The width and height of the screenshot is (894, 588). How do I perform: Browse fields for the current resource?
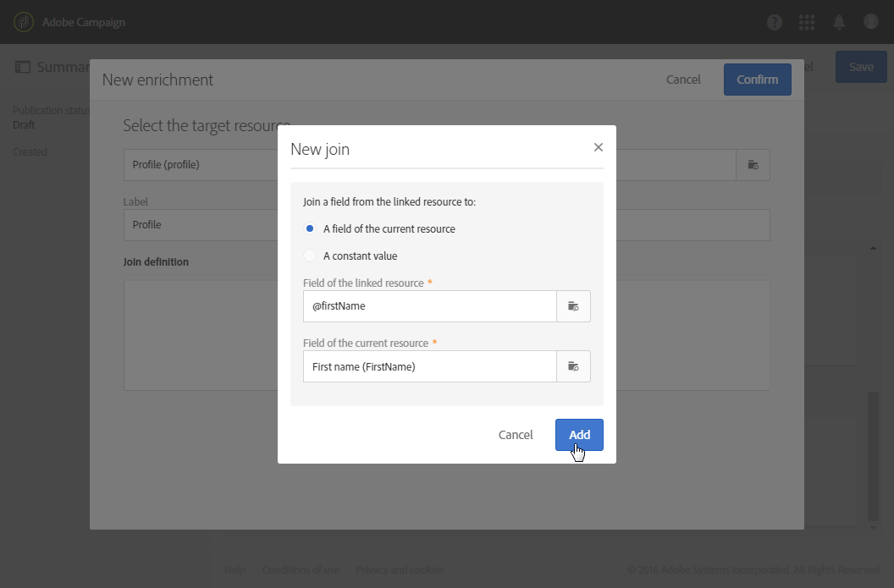click(x=573, y=366)
